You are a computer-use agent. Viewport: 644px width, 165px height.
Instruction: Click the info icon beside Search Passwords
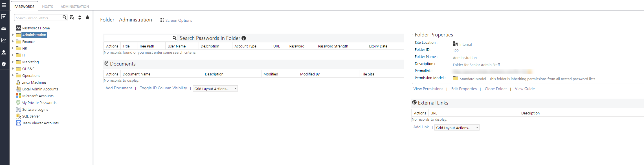[x=244, y=38]
